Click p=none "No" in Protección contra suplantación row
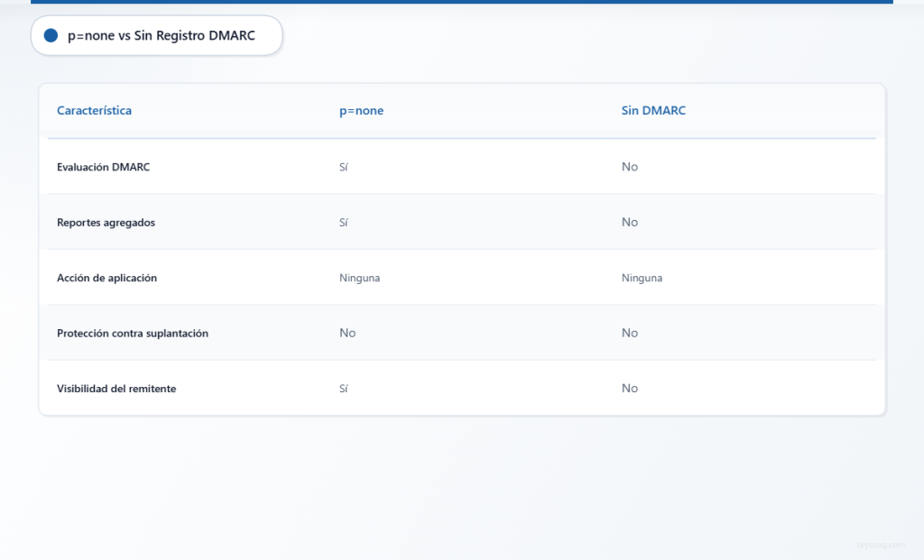924x560 pixels. [x=347, y=333]
